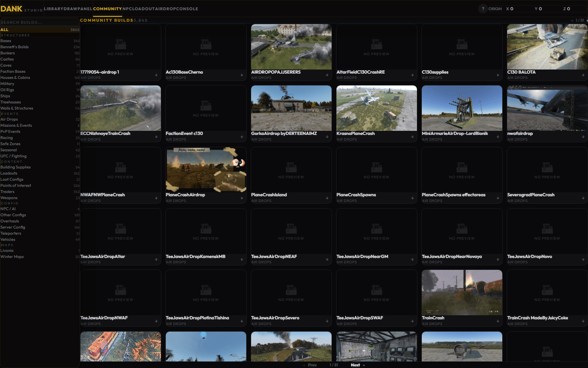588x368 pixels.
Task: Download the C130 BALOTA build
Action: tap(583, 75)
